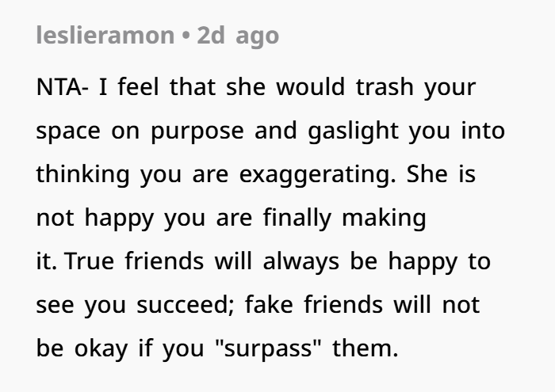Click the final word "them."
The width and height of the screenshot is (555, 392).
coord(366,348)
